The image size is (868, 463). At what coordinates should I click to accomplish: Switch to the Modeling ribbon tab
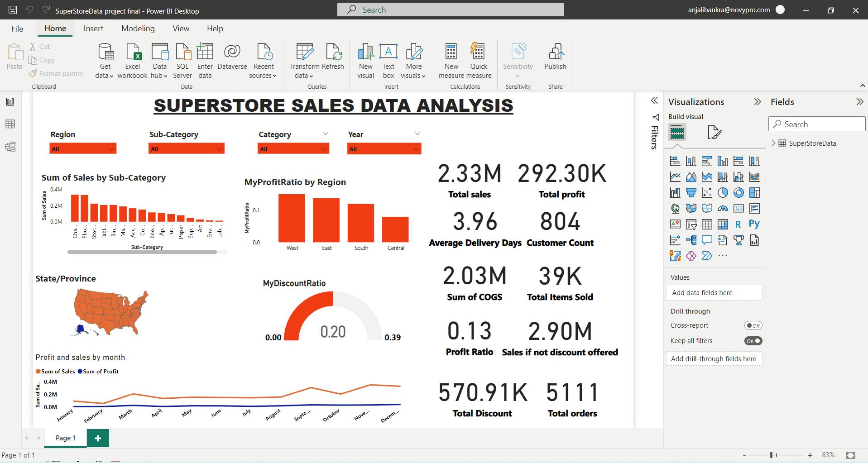coord(137,28)
